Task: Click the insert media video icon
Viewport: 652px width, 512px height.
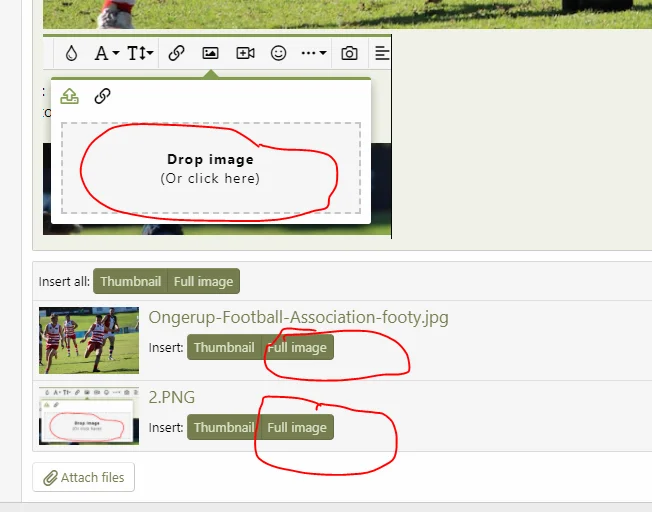Action: 245,53
